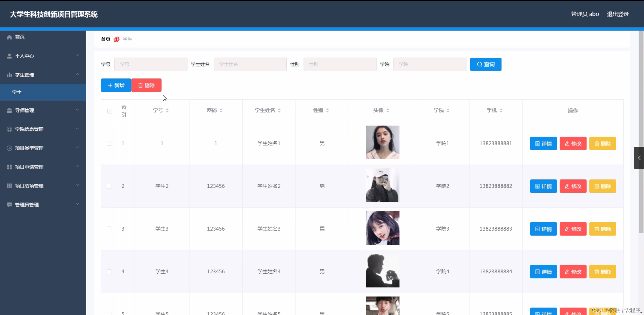Click 退出登录 to log out
Viewport: 644px width, 315px height.
618,14
